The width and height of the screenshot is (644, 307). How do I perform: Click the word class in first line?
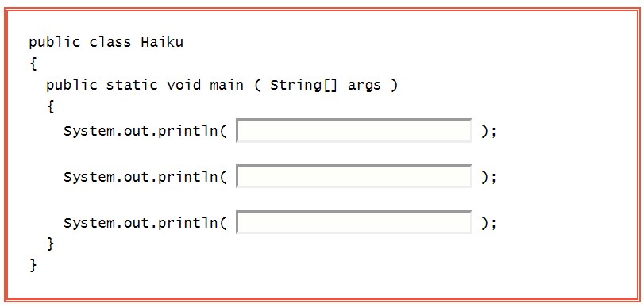[110, 42]
